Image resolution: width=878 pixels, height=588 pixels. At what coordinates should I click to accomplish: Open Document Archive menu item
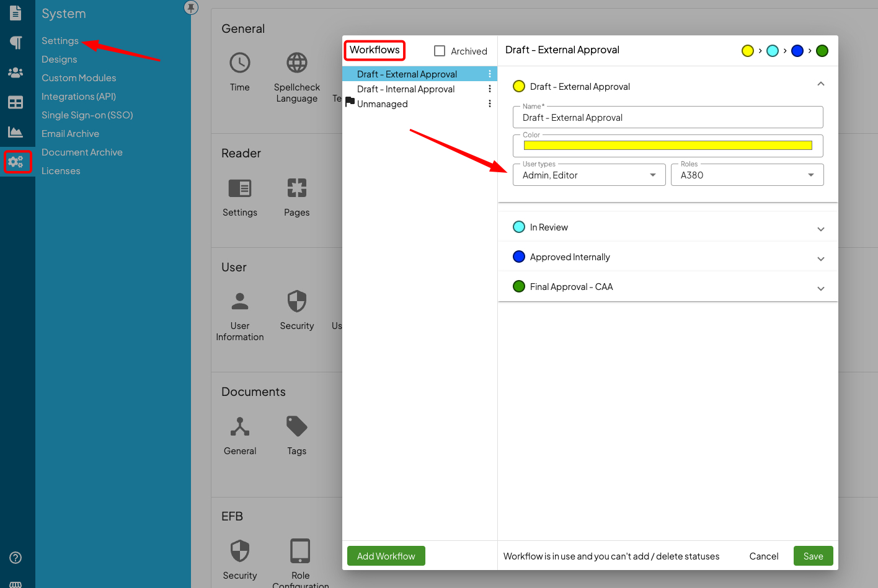click(82, 152)
